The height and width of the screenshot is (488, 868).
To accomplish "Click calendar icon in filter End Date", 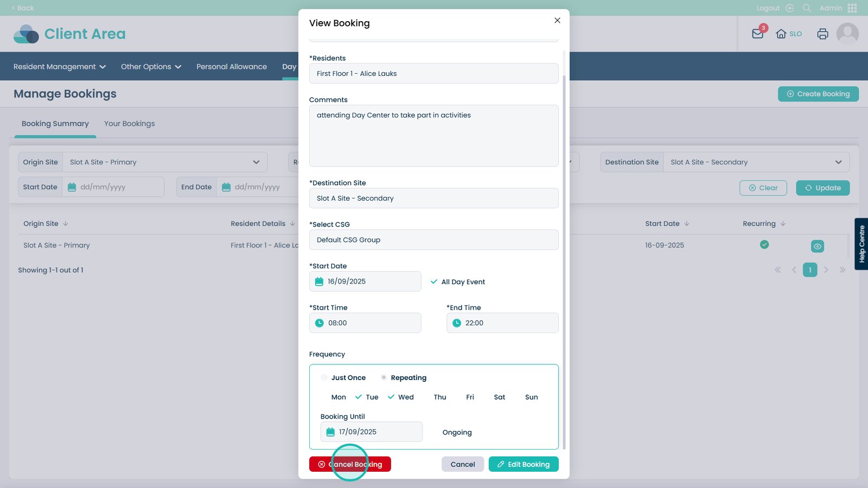I will coord(226,187).
